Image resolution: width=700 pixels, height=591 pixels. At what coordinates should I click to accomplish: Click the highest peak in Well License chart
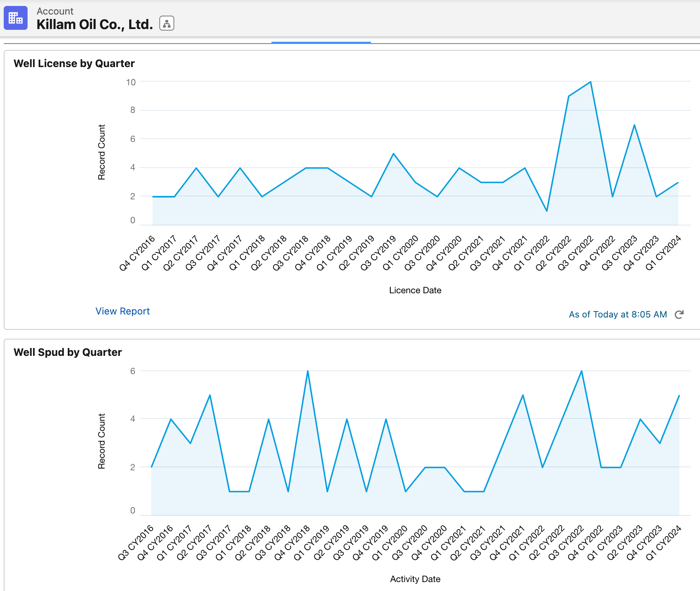click(x=591, y=82)
